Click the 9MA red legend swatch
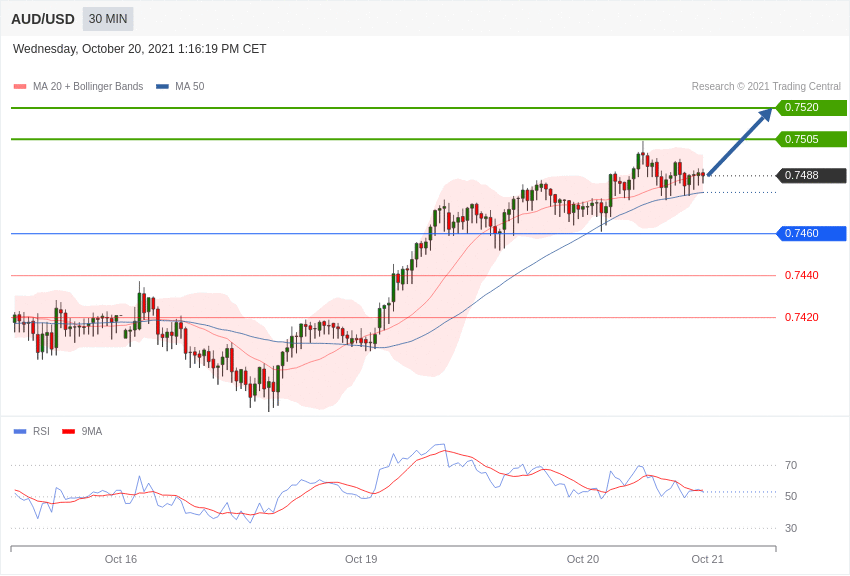 pos(68,431)
